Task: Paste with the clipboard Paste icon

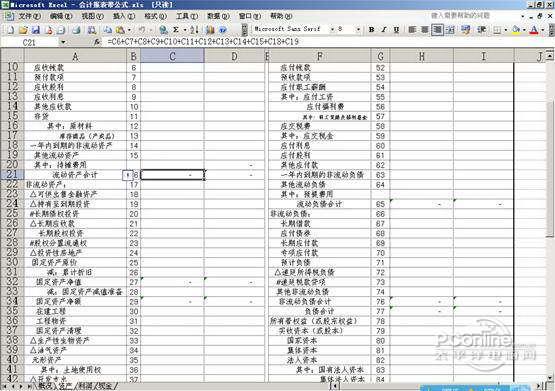Action: [x=120, y=30]
